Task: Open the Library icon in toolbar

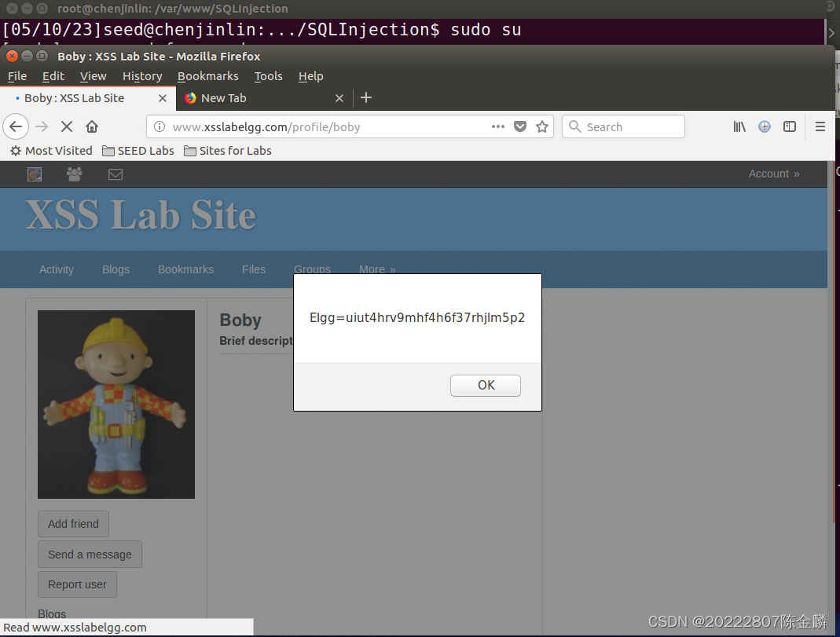Action: tap(739, 127)
